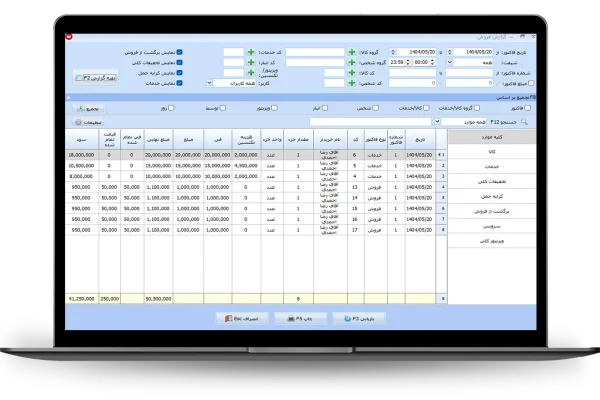The image size is (600, 400).
Task: Click the گروه کالا input field
Action: (x=315, y=52)
